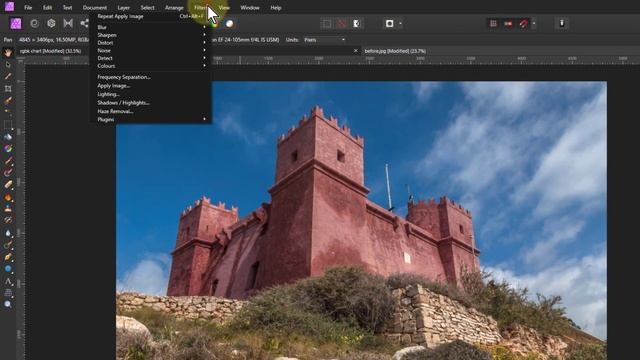Switch to the before.jpg document tab
The image size is (640, 360).
coord(395,51)
